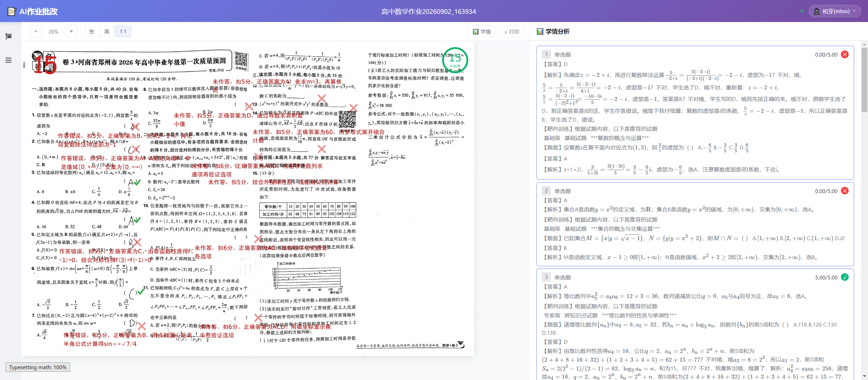
Task: Open the 学情 analysis button
Action: (x=482, y=31)
